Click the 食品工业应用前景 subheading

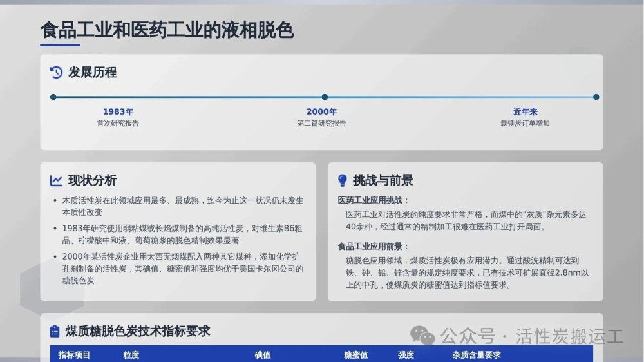coord(374,247)
